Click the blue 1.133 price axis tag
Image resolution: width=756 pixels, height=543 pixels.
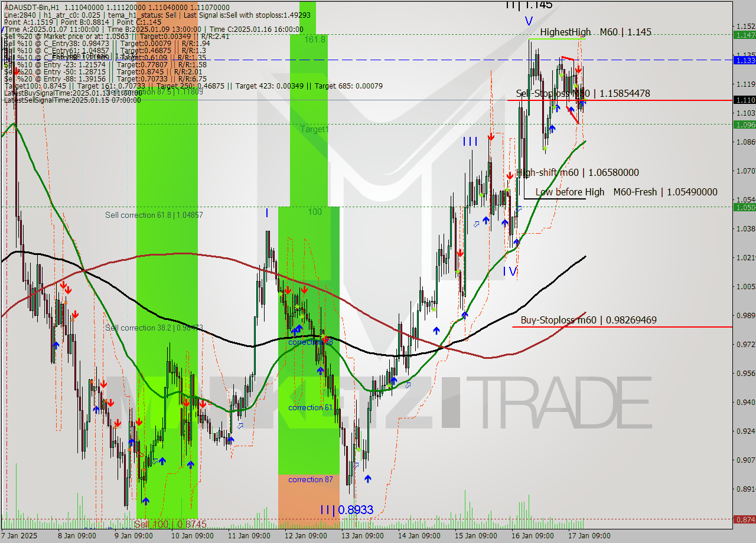[x=744, y=60]
